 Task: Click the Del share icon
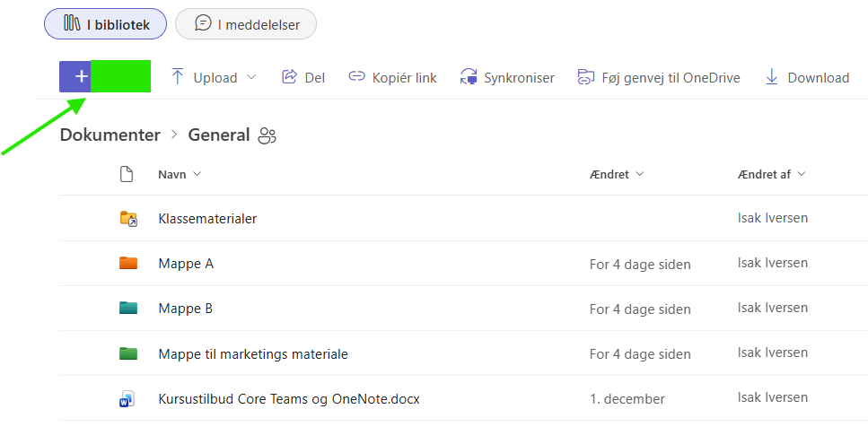coord(289,77)
